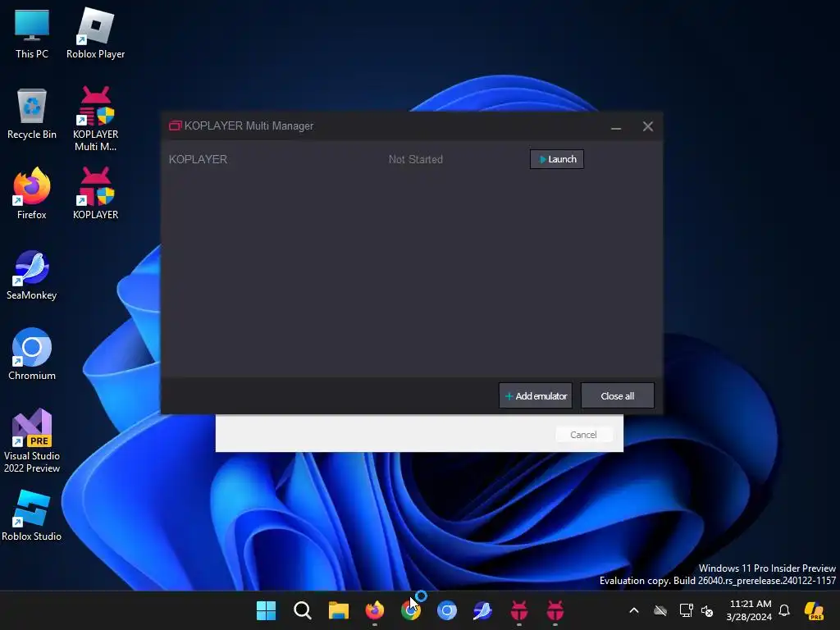Open Copilot Preview in the taskbar
Viewport: 840px width, 630px height.
tap(815, 610)
